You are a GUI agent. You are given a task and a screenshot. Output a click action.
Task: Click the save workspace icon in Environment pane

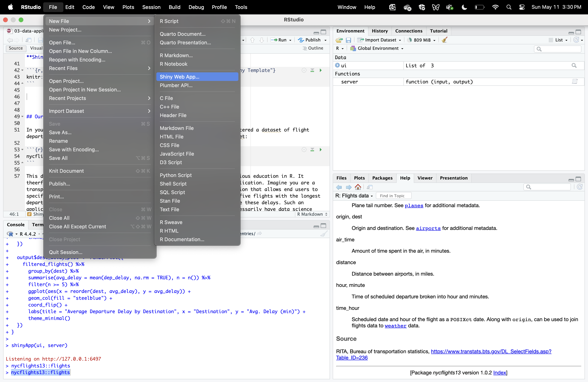348,40
